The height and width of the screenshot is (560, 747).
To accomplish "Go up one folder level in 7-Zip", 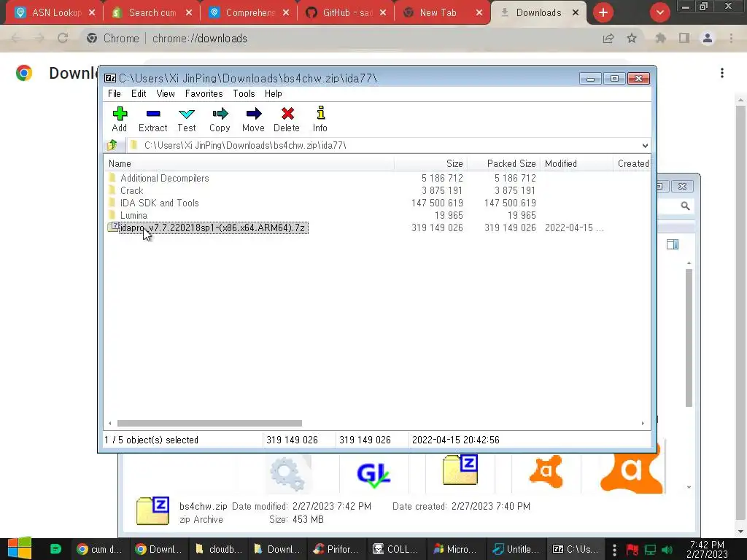I will pyautogui.click(x=112, y=145).
